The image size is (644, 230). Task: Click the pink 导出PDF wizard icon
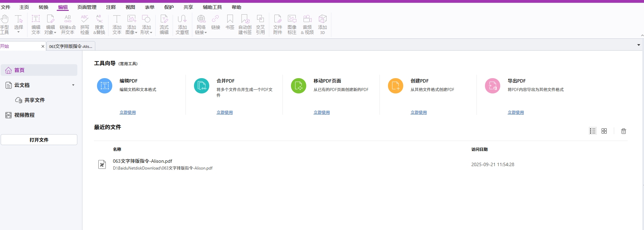492,86
